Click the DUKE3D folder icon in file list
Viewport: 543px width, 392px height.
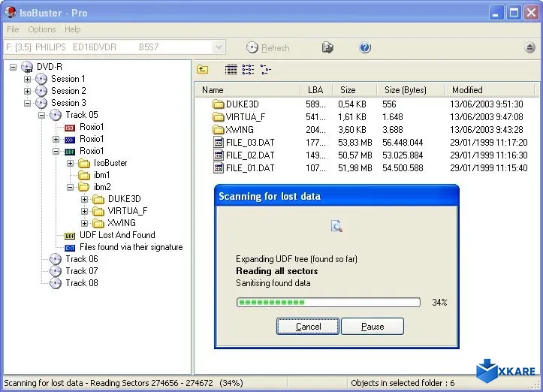pyautogui.click(x=218, y=104)
